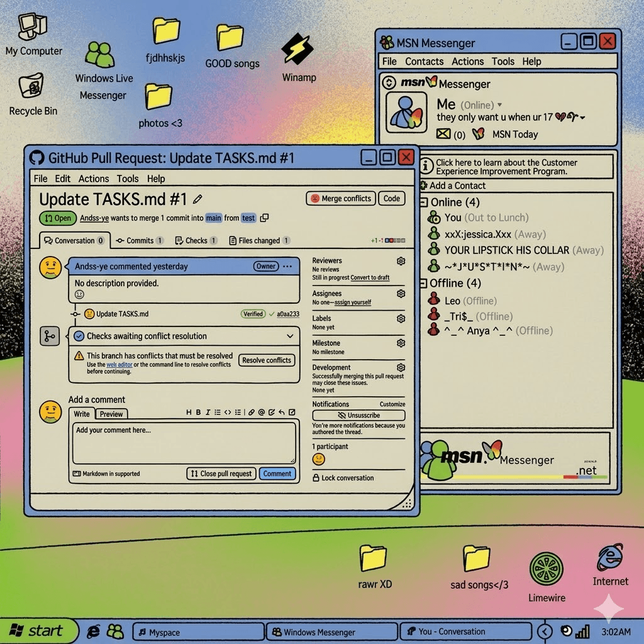
Task: Click the Internet Explorer taskbar quick-launch icon
Action: 94,631
